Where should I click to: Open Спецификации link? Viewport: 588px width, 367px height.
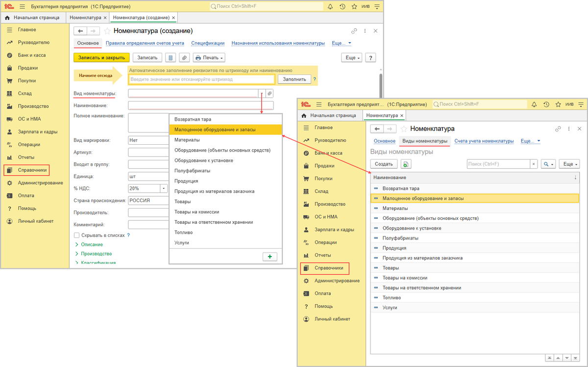tap(208, 43)
